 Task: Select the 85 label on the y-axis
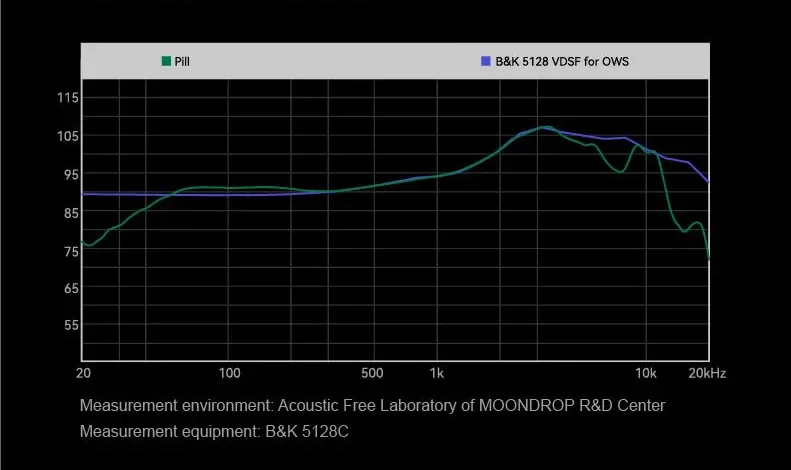point(68,213)
